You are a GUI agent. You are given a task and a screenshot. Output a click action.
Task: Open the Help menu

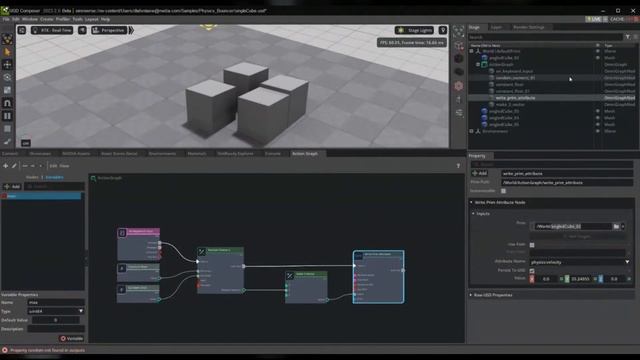click(105, 19)
